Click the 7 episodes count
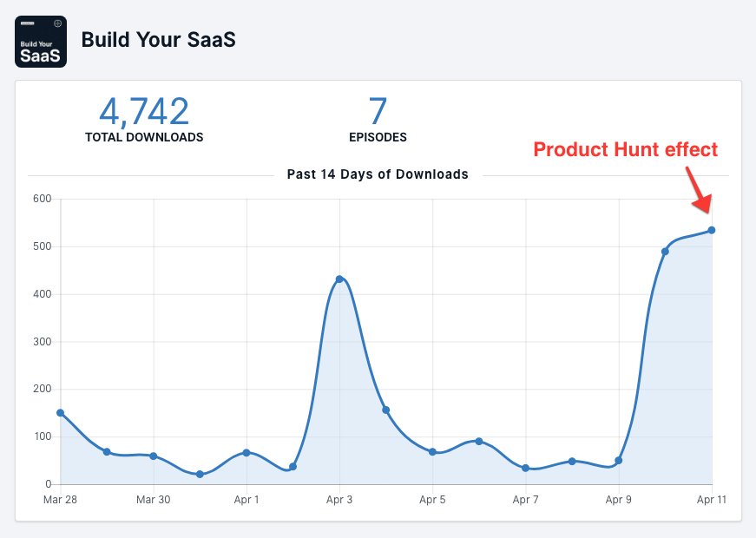Image resolution: width=756 pixels, height=538 pixels. coord(378,111)
